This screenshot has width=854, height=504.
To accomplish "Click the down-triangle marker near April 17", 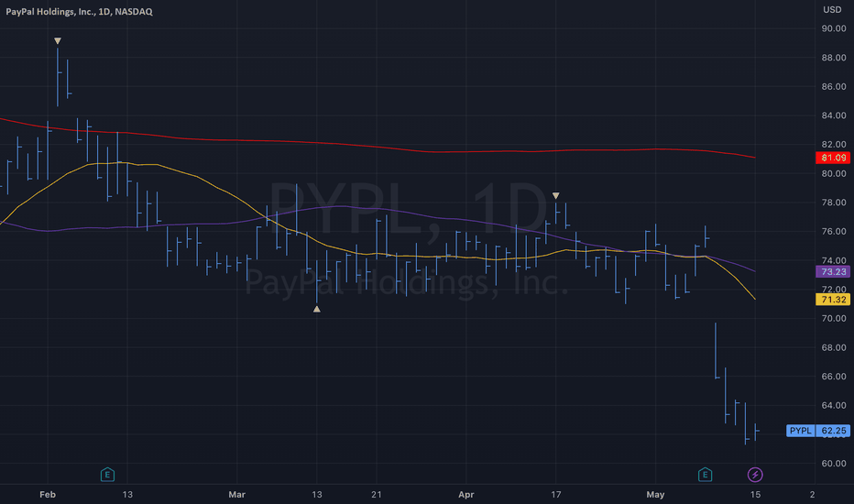I will [x=555, y=195].
